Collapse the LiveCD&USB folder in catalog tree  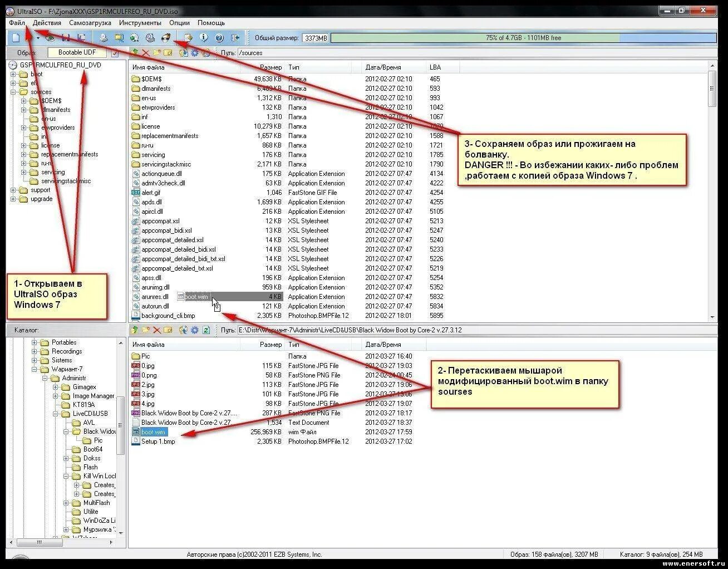pyautogui.click(x=56, y=414)
